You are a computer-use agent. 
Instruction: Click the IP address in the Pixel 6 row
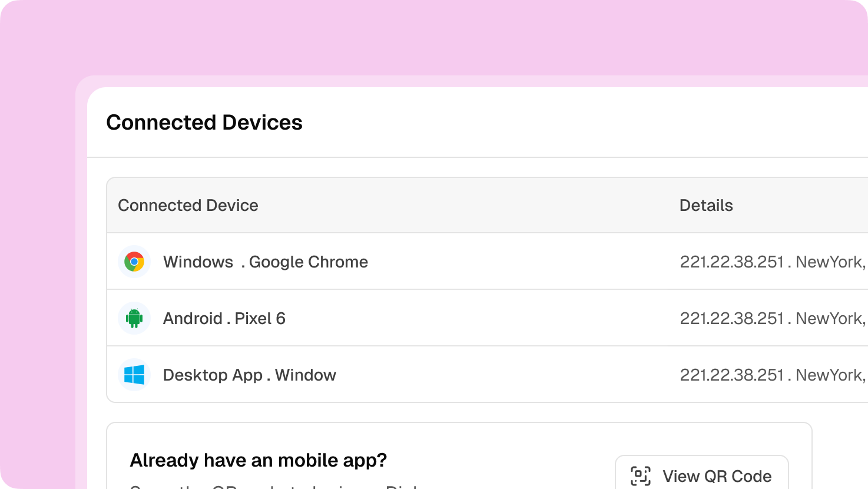click(x=732, y=318)
